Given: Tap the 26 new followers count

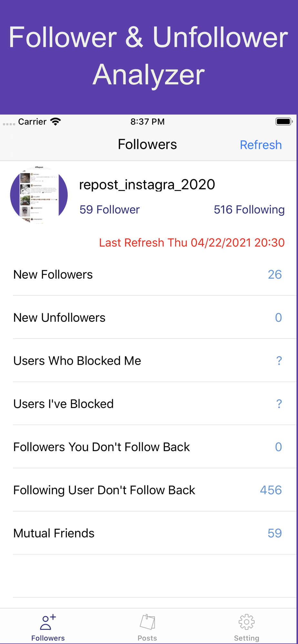Looking at the screenshot, I should tap(275, 274).
